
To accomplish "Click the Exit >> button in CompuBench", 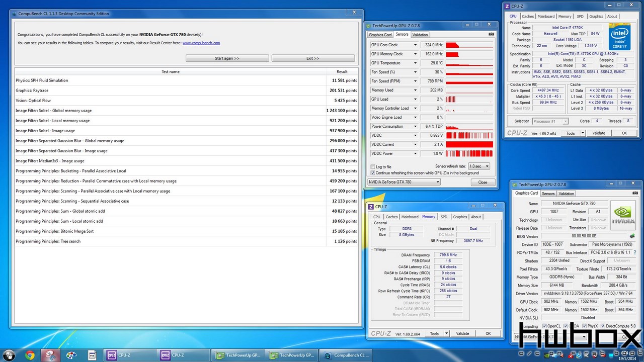I will 313,58.
